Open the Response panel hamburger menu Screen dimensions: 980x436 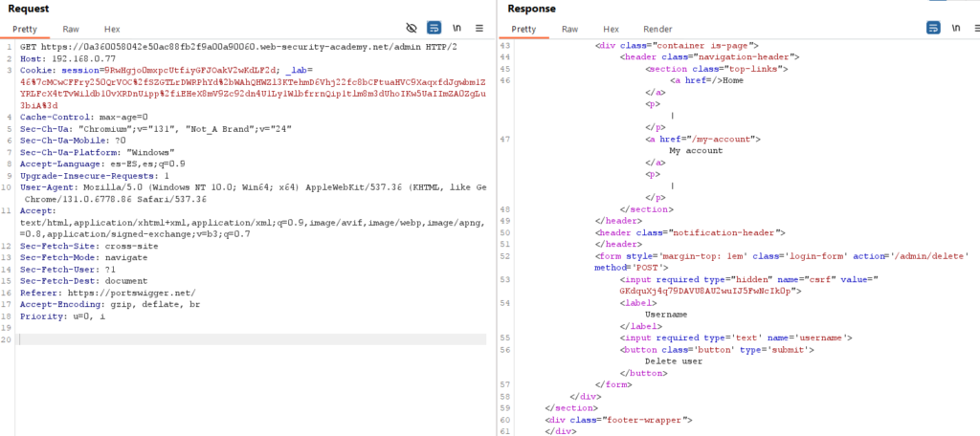(x=978, y=28)
